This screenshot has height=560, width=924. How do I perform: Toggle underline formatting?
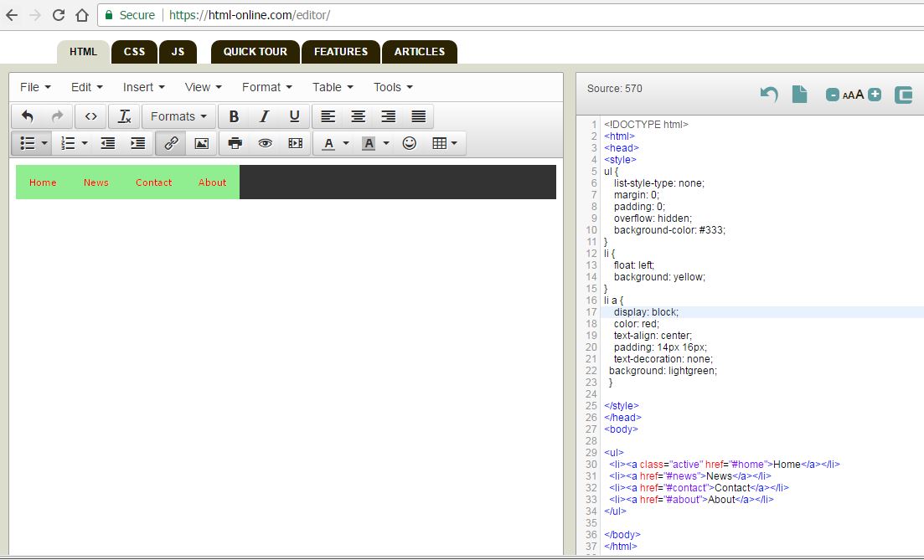click(294, 116)
